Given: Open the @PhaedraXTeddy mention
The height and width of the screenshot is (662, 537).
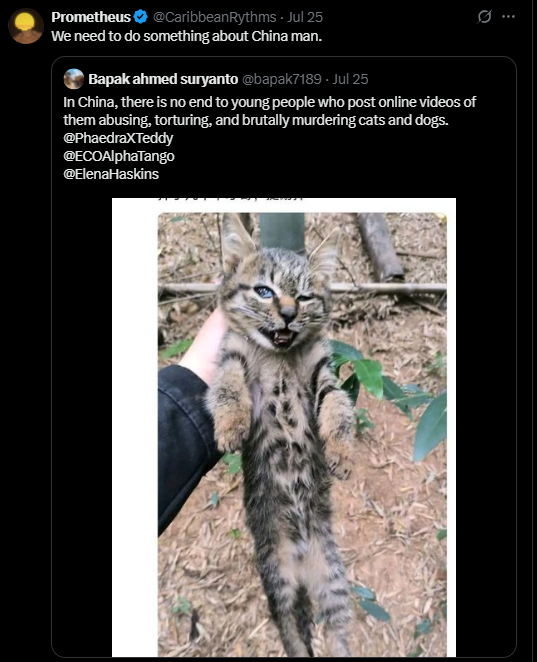Looking at the screenshot, I should [x=118, y=138].
